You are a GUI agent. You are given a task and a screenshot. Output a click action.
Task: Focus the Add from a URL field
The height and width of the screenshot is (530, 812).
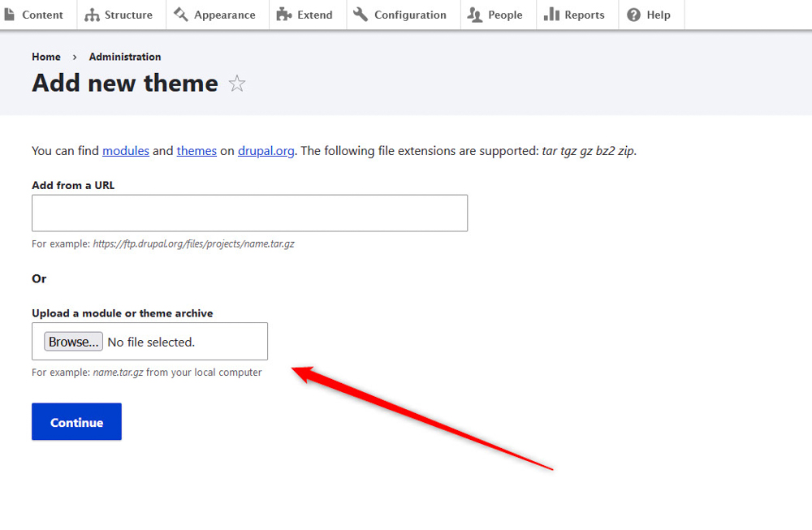click(x=249, y=213)
